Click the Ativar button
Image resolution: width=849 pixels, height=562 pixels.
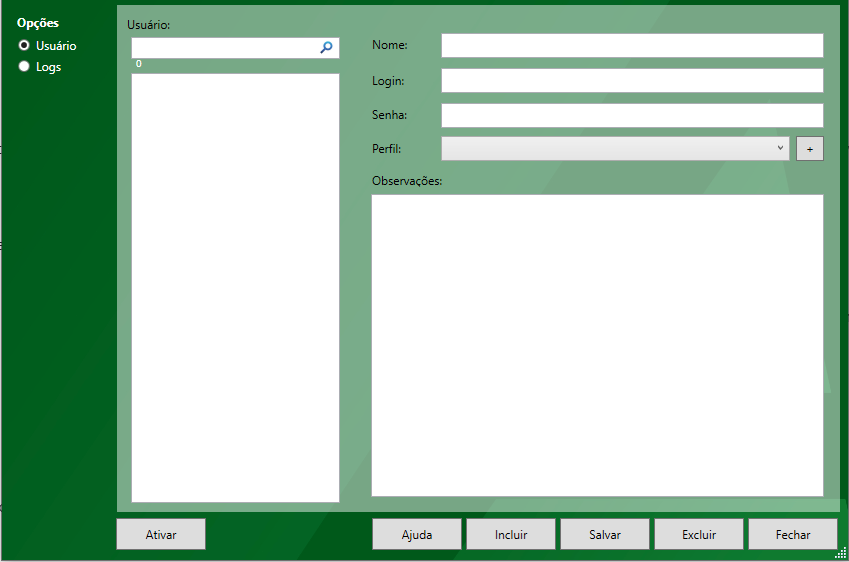pyautogui.click(x=161, y=534)
